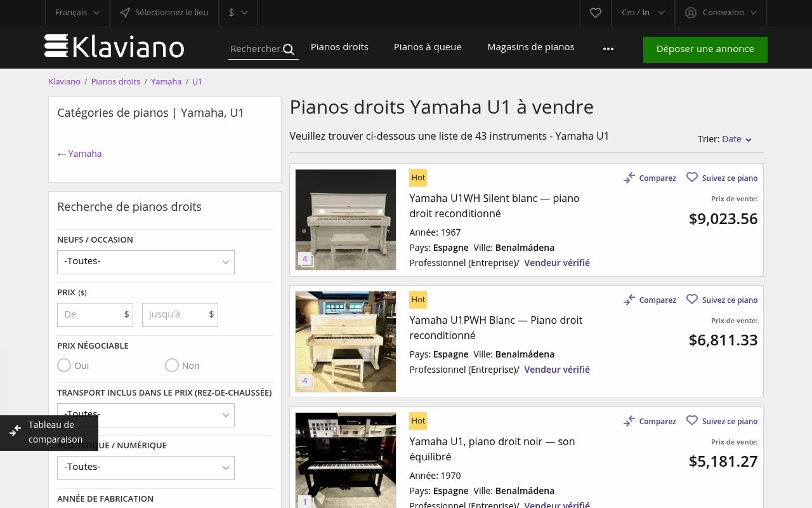This screenshot has height=508, width=812.
Task: Click the ← Yamaha back link
Action: (79, 154)
